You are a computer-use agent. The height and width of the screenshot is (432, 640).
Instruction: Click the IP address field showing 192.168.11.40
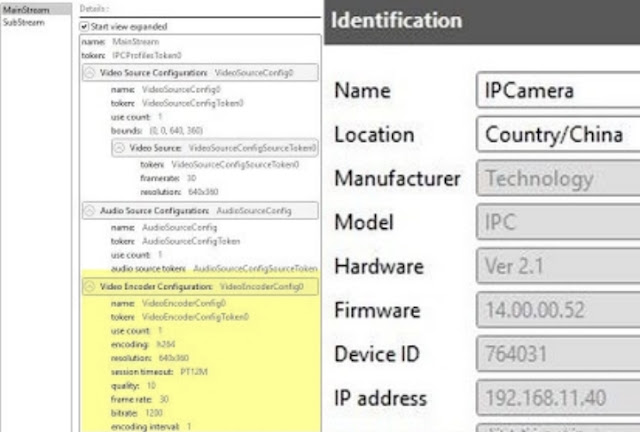point(558,398)
